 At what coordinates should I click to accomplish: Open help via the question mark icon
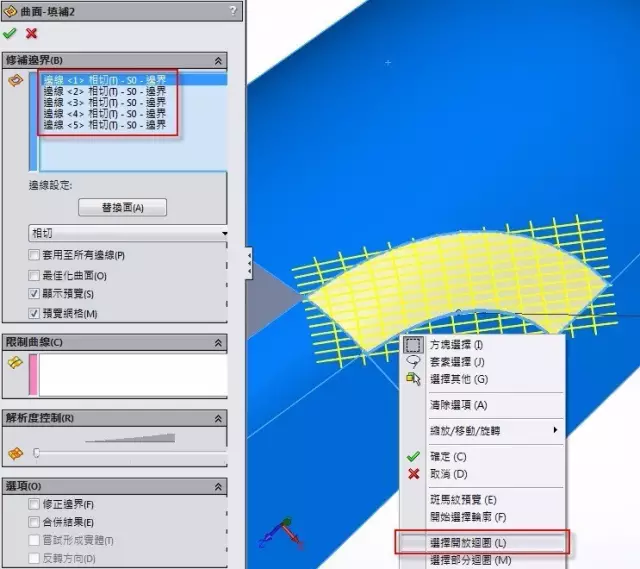click(233, 11)
